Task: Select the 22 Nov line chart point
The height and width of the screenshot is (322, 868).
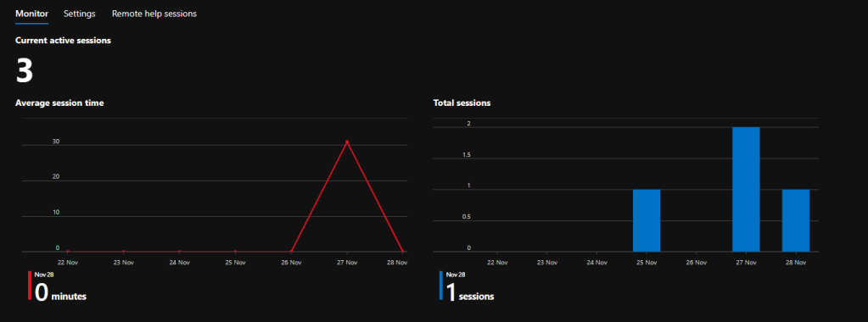Action: (x=68, y=252)
